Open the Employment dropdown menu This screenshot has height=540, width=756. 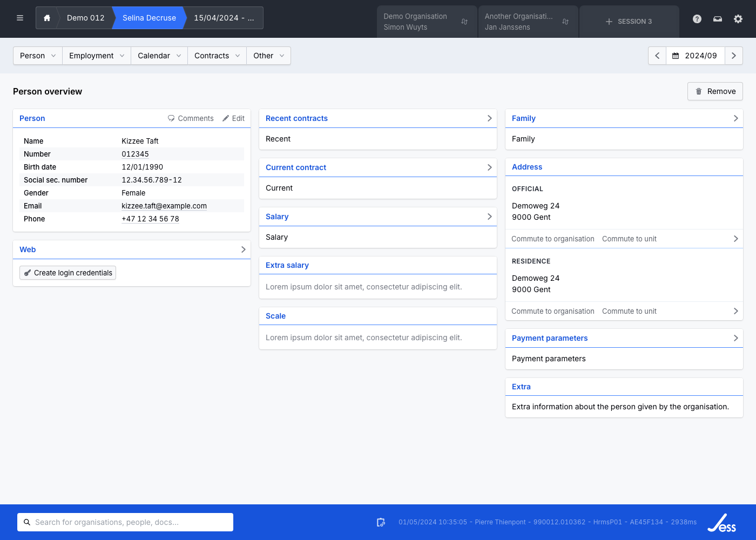pyautogui.click(x=97, y=56)
